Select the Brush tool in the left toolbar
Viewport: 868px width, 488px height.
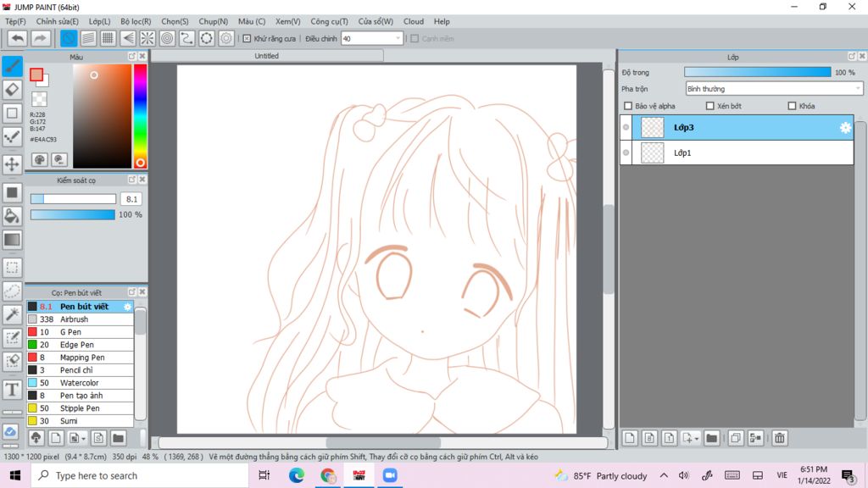click(x=12, y=66)
